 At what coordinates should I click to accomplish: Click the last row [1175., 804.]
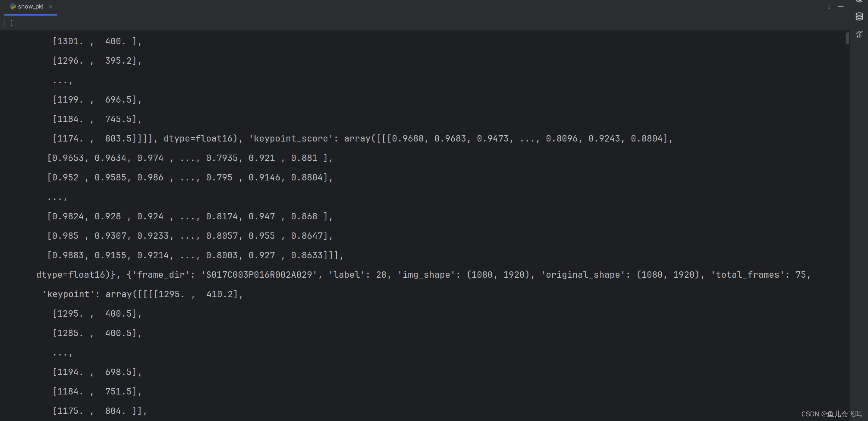[99, 411]
